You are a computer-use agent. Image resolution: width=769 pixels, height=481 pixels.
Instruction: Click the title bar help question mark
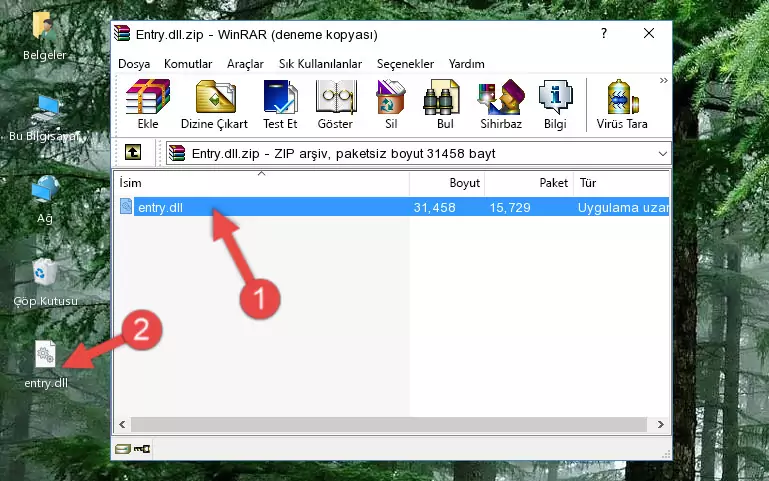604,33
